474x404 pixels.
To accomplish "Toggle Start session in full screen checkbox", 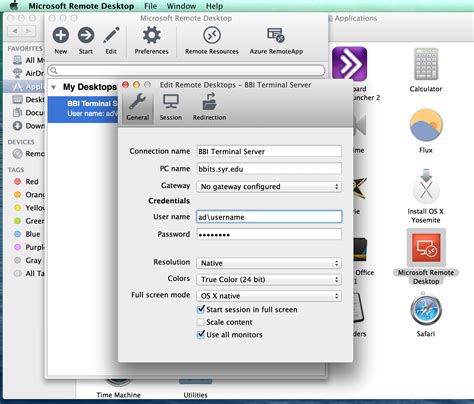I will point(201,309).
